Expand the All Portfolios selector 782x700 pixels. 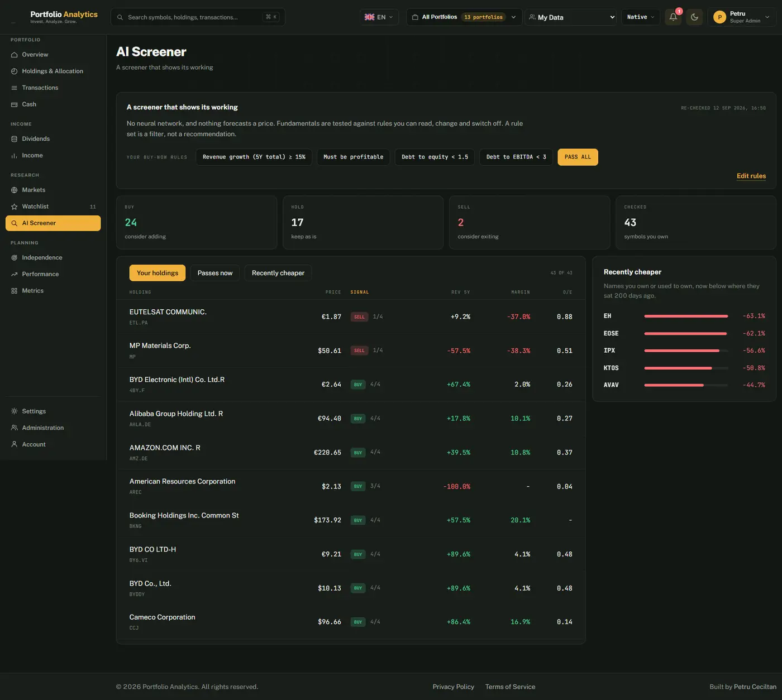pos(464,17)
